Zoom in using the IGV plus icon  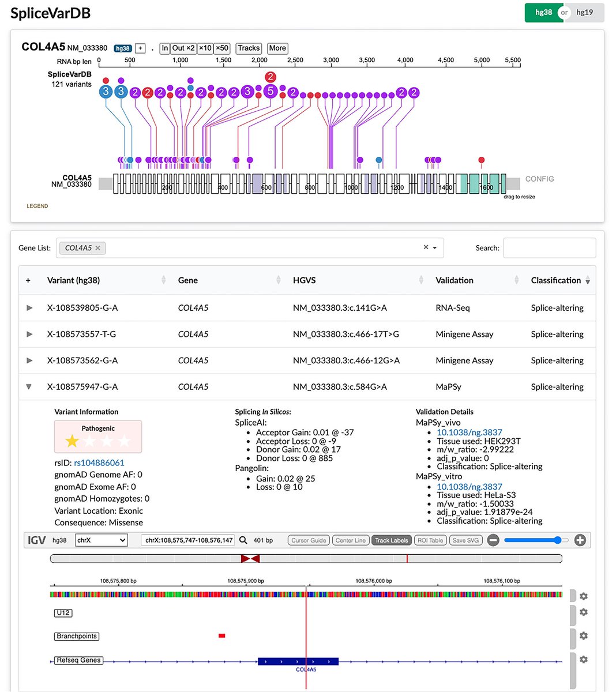(579, 540)
